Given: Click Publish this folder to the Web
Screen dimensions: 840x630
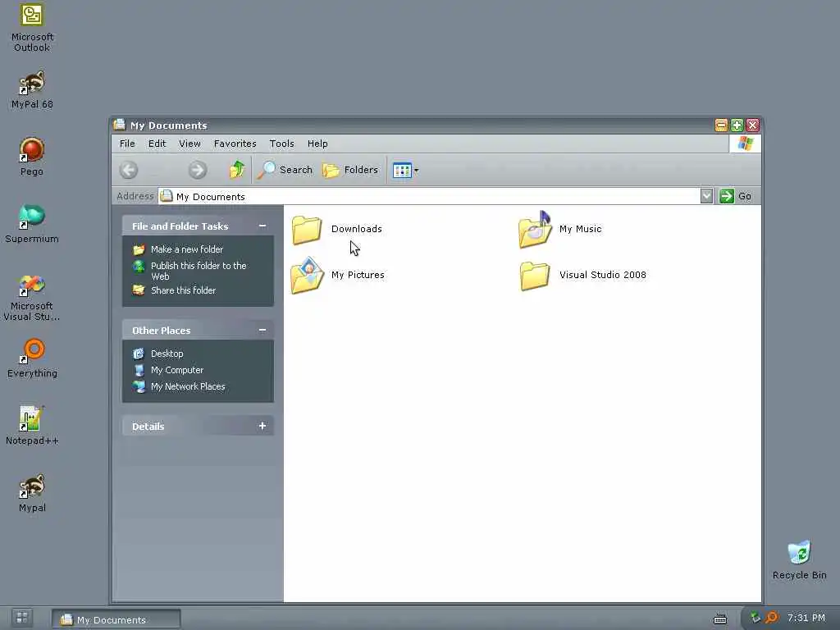Looking at the screenshot, I should coord(199,271).
